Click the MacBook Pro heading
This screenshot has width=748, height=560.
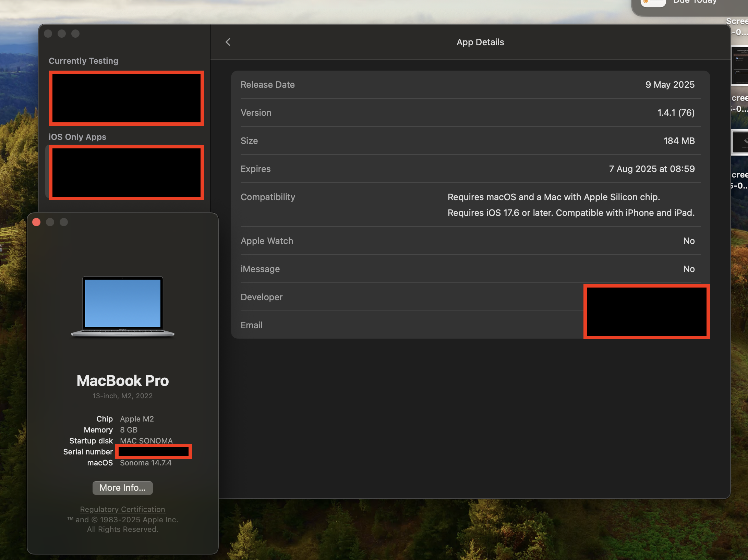pyautogui.click(x=123, y=380)
